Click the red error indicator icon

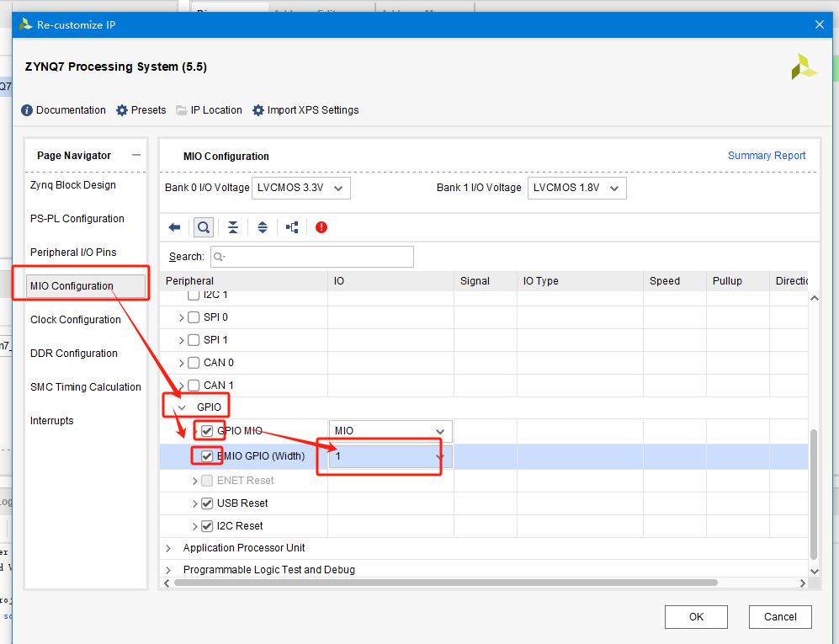(x=321, y=227)
